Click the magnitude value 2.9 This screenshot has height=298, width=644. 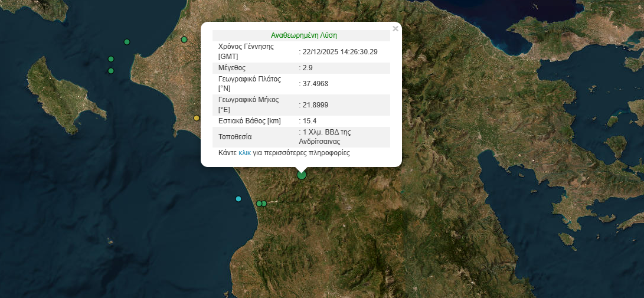coord(308,68)
